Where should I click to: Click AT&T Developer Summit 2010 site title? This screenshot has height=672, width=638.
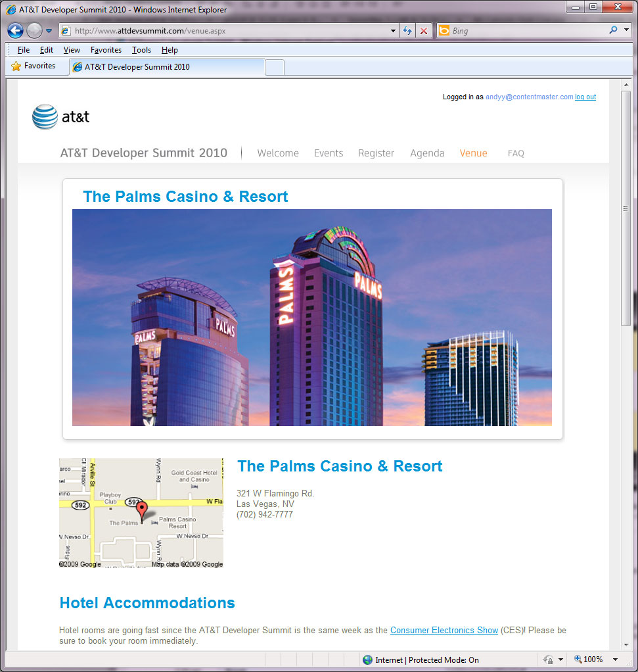point(143,153)
